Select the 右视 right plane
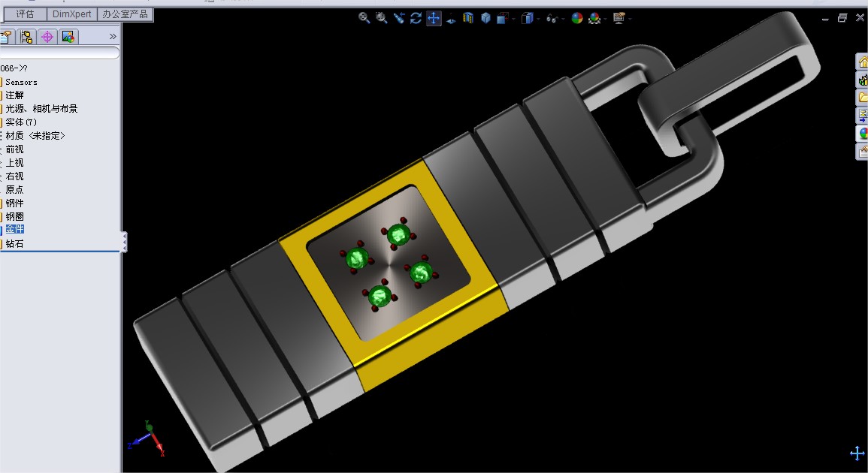The width and height of the screenshot is (868, 473). click(x=14, y=176)
